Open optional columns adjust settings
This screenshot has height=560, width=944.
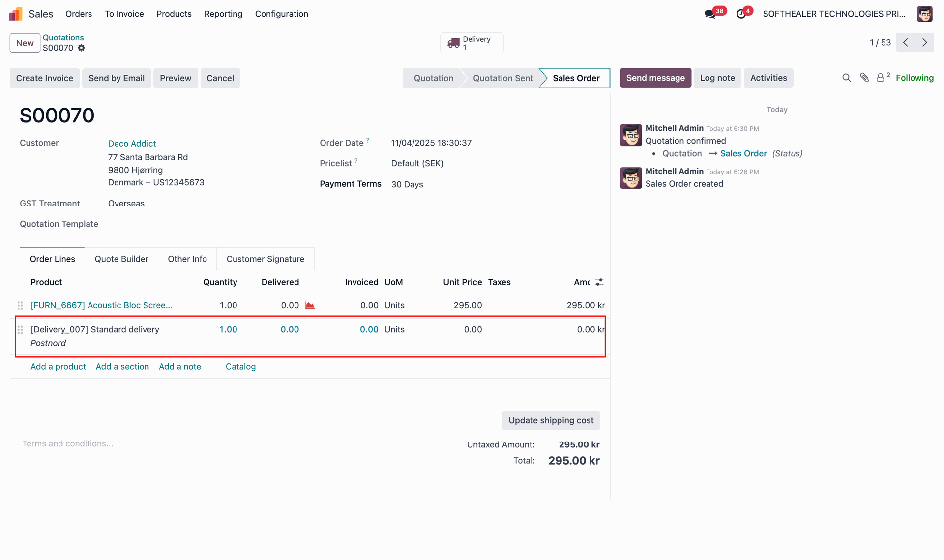[599, 282]
